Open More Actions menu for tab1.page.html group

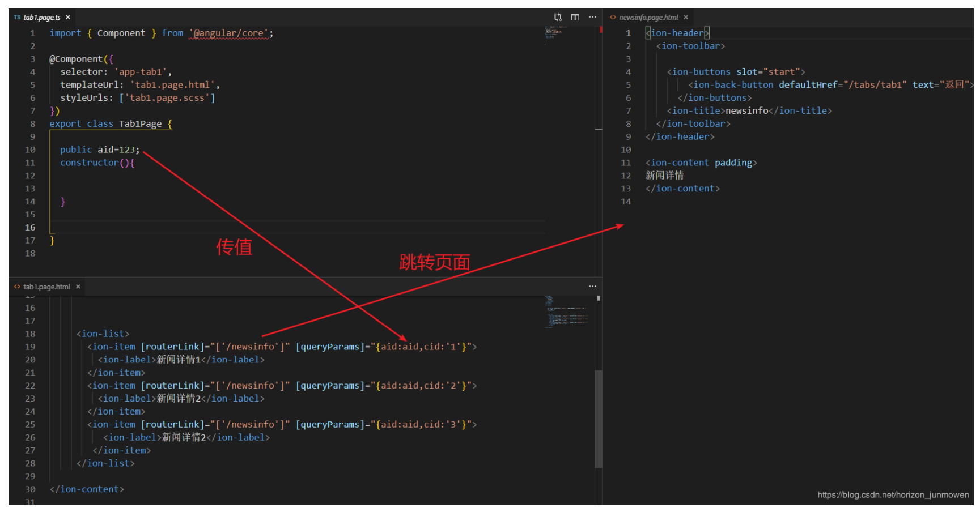tap(592, 287)
